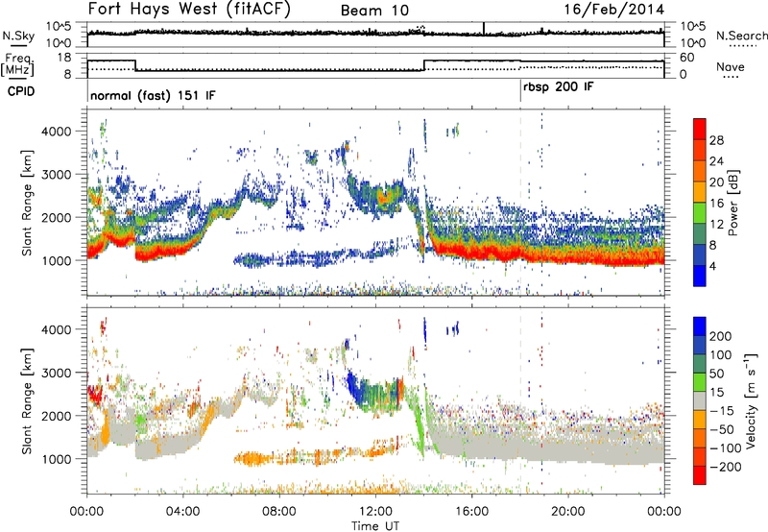Click the bright blue bottom Power colorbar segment
Viewport: 768px width, 532px height.
pos(700,276)
